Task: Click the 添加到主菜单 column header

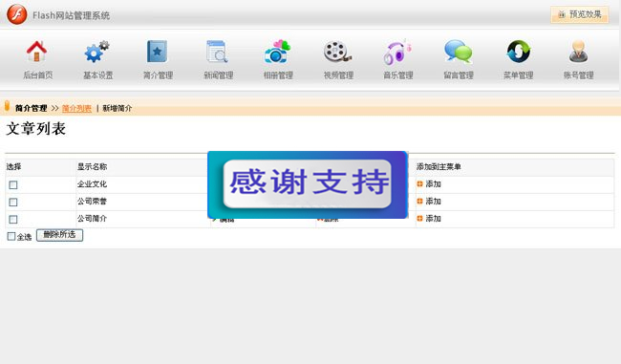Action: coord(439,167)
